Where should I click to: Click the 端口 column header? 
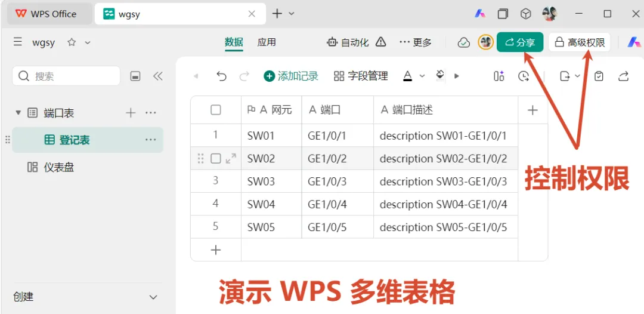point(338,110)
